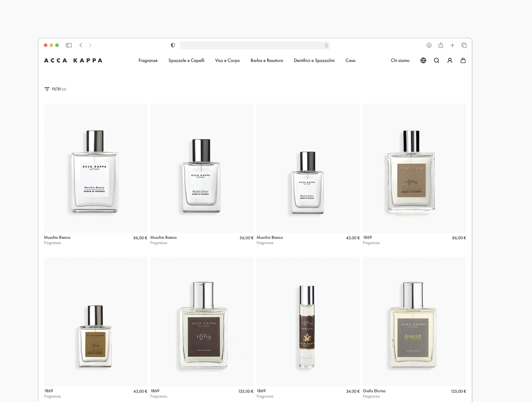The height and width of the screenshot is (402, 532).
Task: Click the Chi siamo link
Action: [x=400, y=60]
